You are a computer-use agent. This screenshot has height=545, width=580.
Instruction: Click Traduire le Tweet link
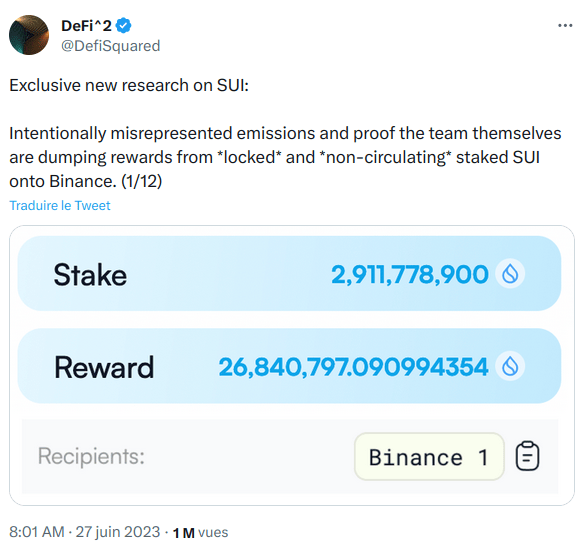(x=60, y=205)
